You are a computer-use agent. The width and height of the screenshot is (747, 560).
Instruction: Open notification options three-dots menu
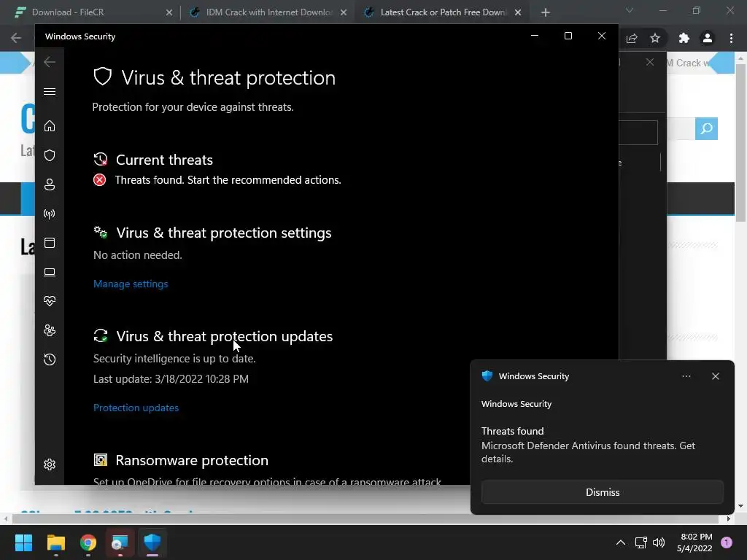point(686,376)
